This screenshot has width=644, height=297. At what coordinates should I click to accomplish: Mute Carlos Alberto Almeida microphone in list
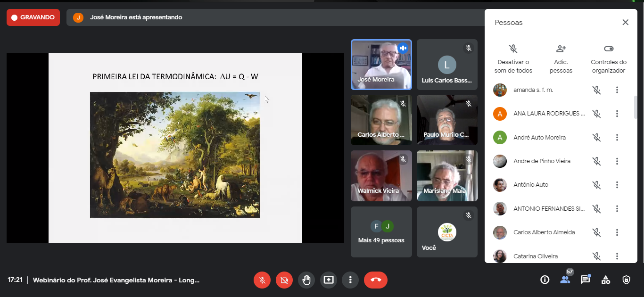coord(597,232)
